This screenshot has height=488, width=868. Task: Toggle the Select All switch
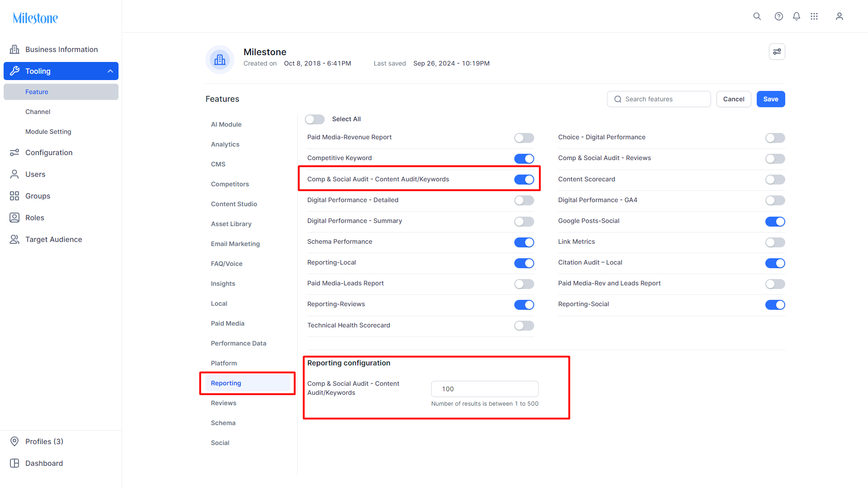[x=315, y=119]
